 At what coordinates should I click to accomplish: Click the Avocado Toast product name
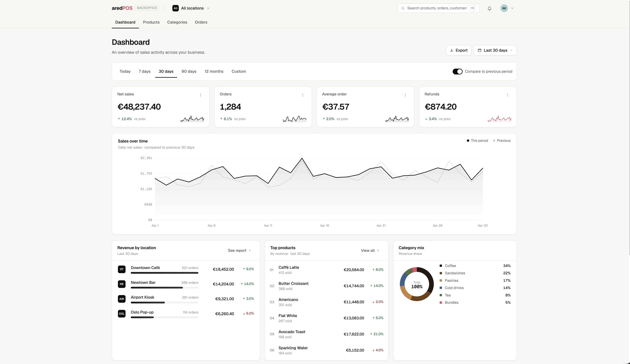pyautogui.click(x=292, y=332)
